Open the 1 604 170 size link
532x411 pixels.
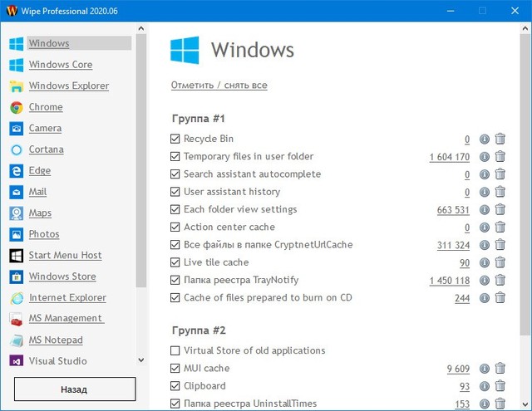click(x=449, y=157)
